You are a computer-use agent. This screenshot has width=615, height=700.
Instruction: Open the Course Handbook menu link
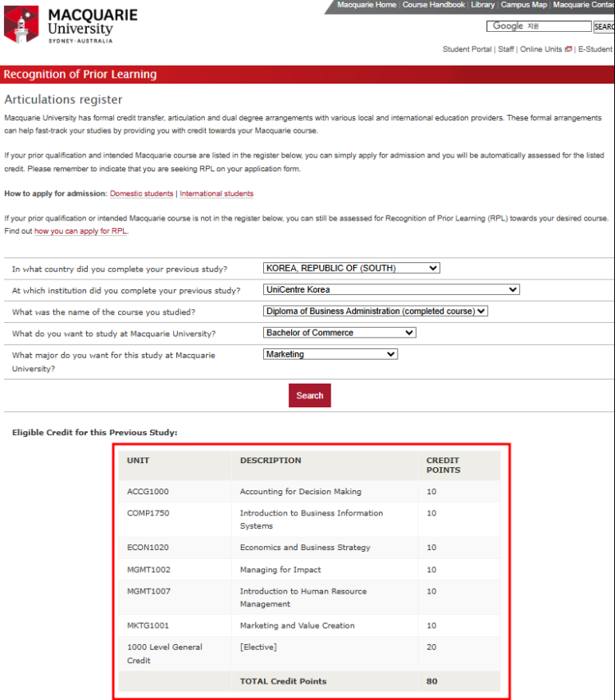(433, 5)
